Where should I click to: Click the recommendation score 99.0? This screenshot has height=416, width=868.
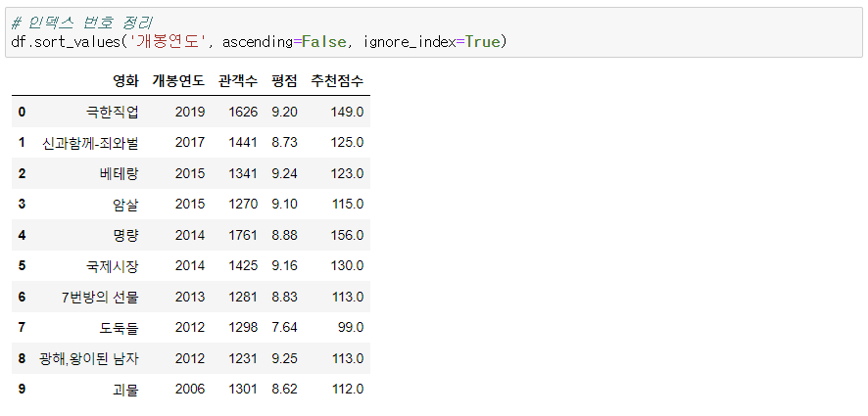tap(351, 328)
